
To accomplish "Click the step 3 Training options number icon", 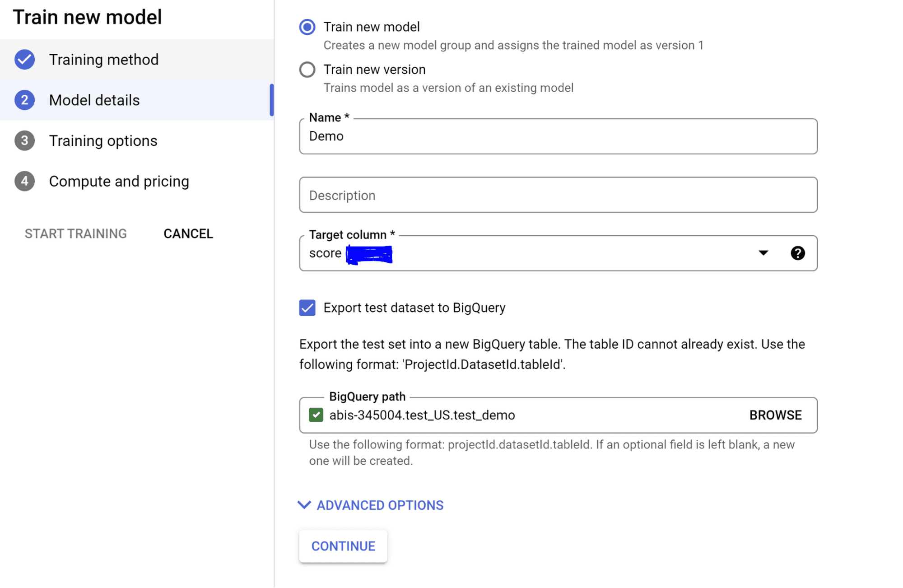I will [24, 141].
